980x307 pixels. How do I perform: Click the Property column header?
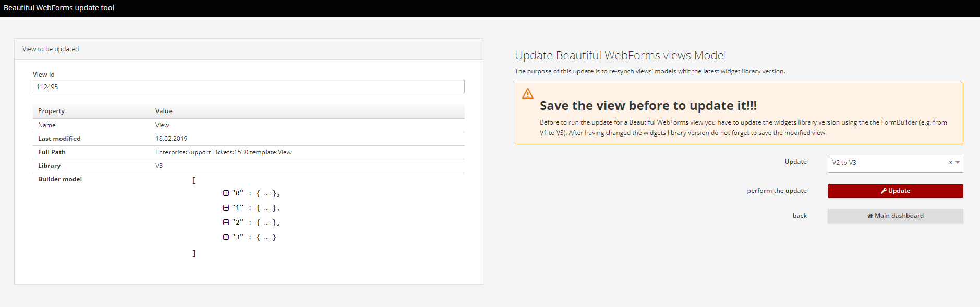pos(51,111)
